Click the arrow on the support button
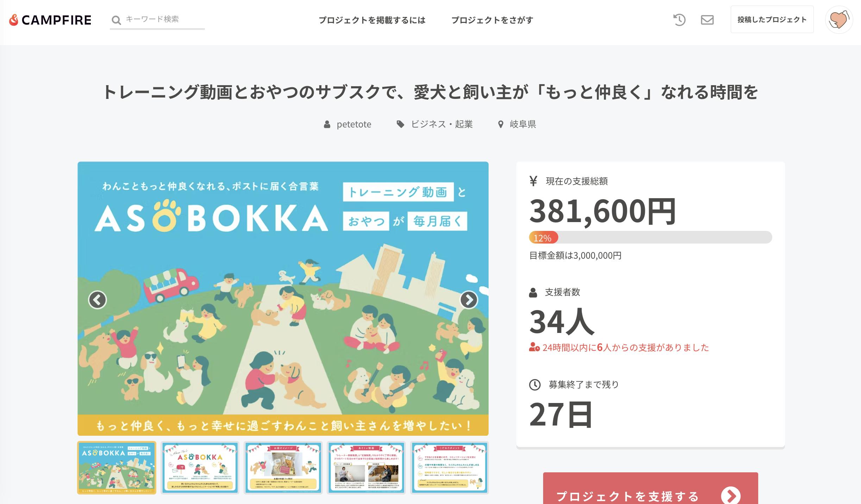 click(x=731, y=496)
